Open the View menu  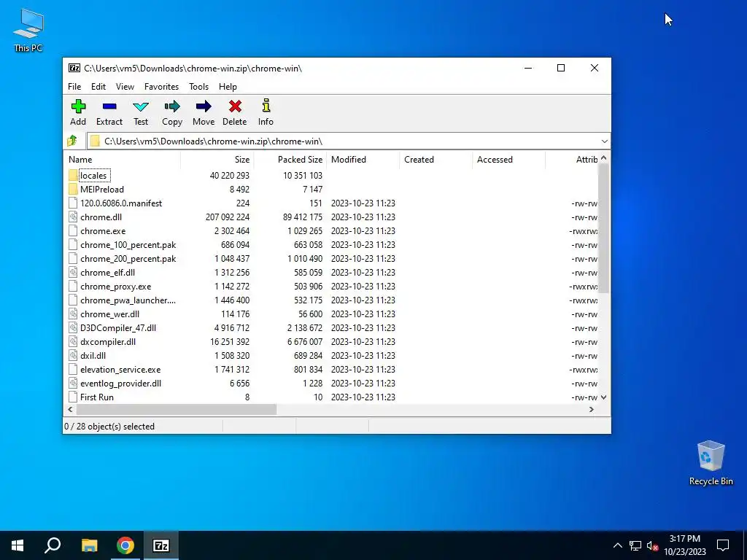click(125, 87)
